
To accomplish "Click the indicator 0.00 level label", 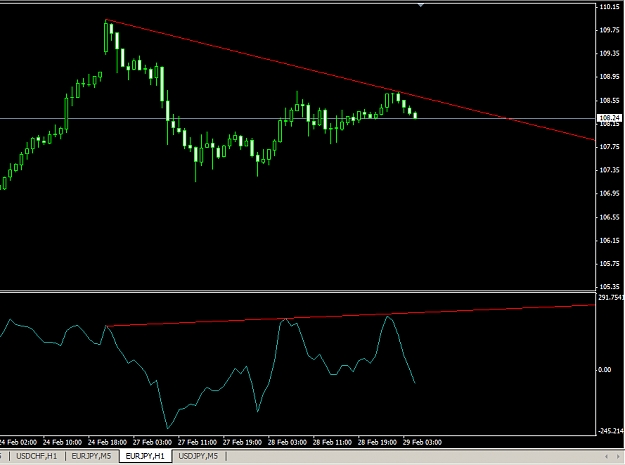I will pos(605,370).
